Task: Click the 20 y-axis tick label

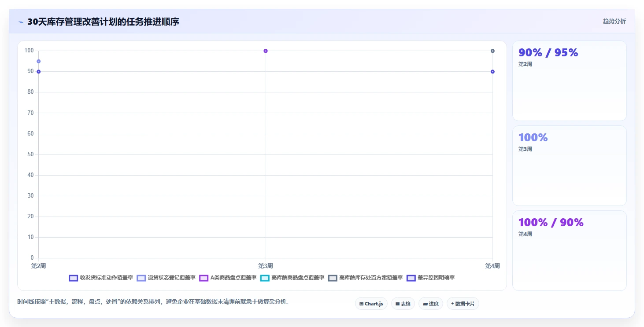Action: click(x=30, y=216)
